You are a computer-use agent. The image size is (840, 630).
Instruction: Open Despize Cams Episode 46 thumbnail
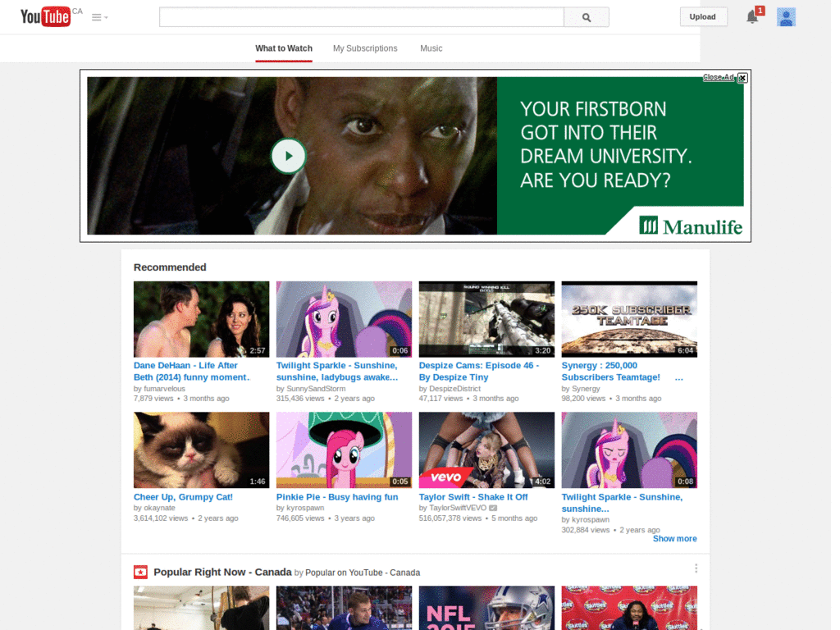486,319
